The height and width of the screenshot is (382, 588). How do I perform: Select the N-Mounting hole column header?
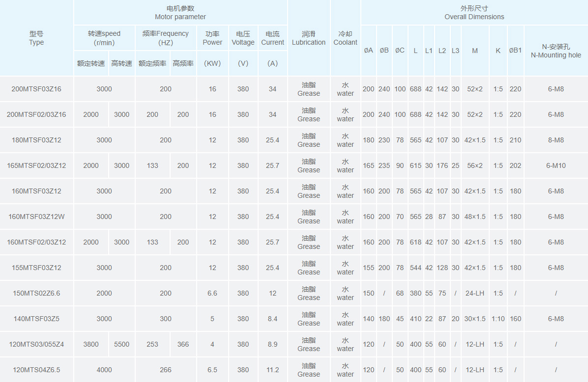[x=556, y=51]
